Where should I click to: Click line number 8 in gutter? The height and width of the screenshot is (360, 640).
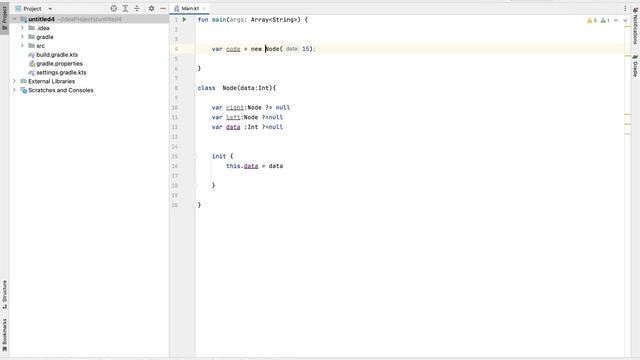(176, 88)
